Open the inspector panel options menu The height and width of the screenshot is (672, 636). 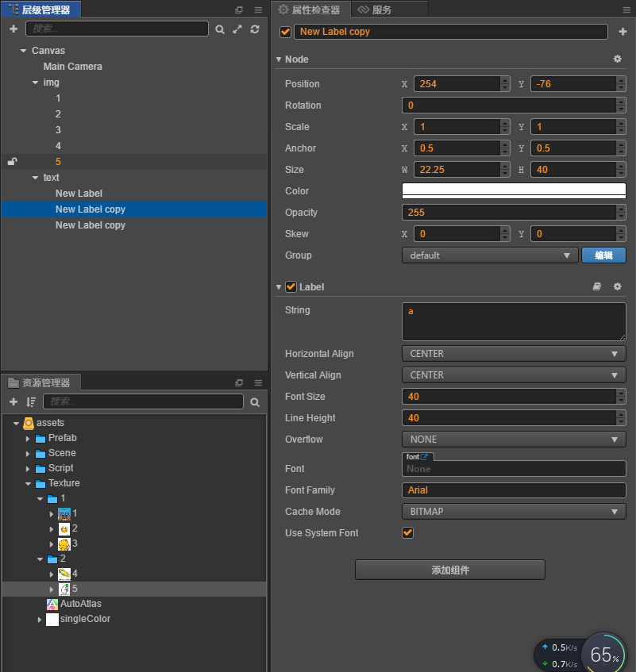(626, 10)
